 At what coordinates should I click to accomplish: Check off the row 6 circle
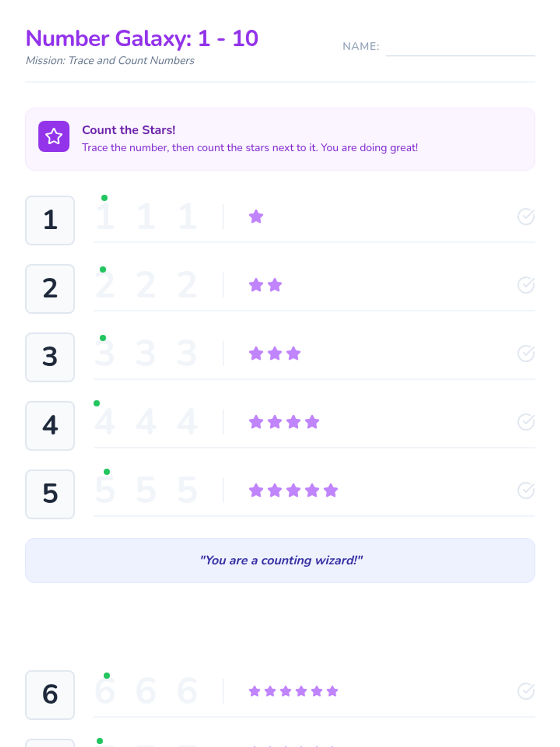click(x=525, y=691)
